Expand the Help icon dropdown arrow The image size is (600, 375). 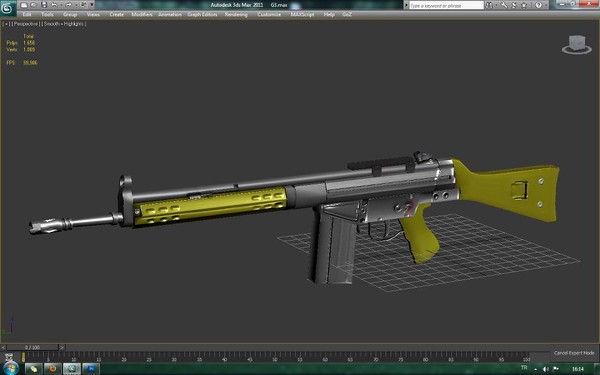pyautogui.click(x=546, y=5)
